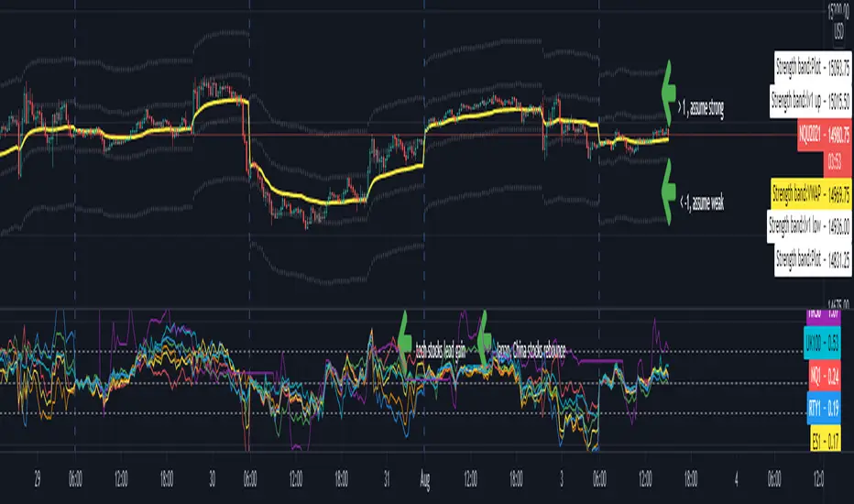Click the 18:00 time label just before 30
Viewport: 854px width, 504px height.
point(167,478)
